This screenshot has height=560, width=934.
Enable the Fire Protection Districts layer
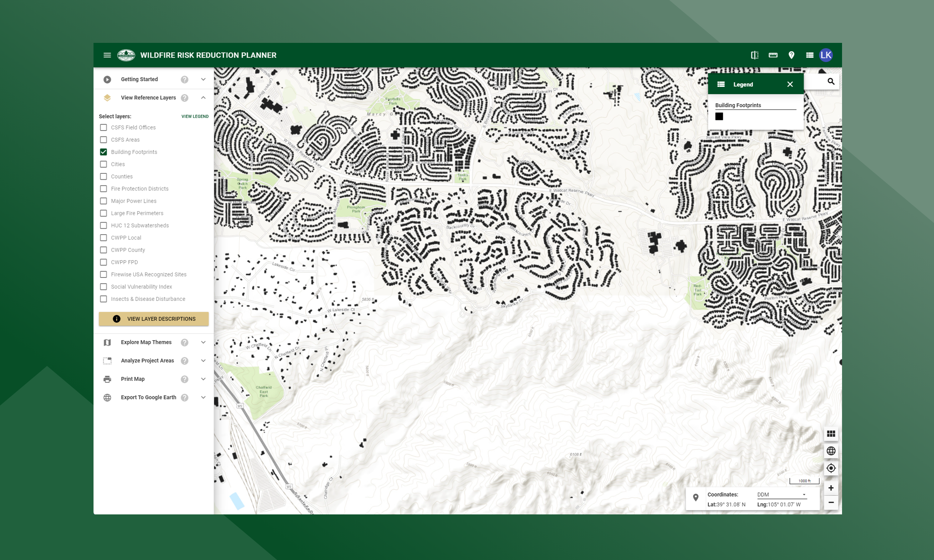pos(103,189)
